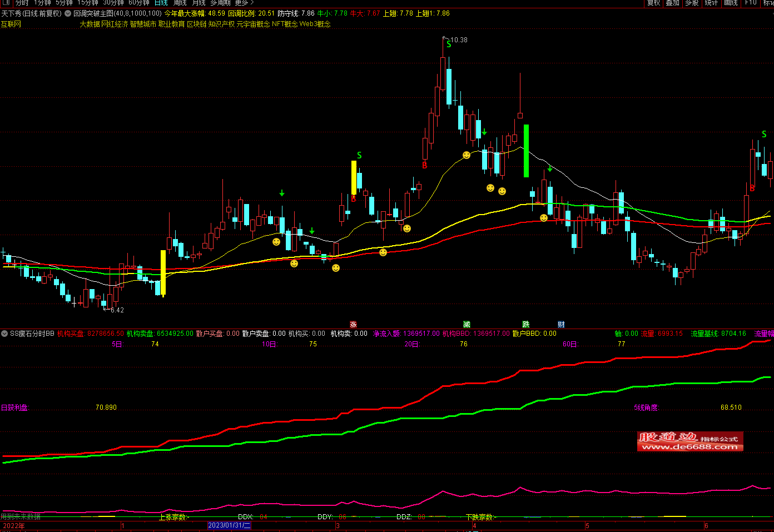The image size is (774, 532).
Task: Click the 回调比例 20.51 readout
Action: 251,13
